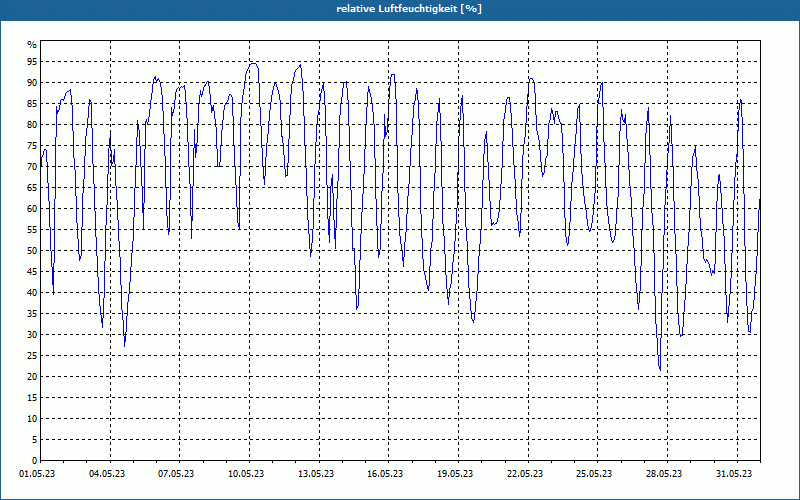Select the x-axis date label 22.05.23
The height and width of the screenshot is (500, 800).
click(525, 474)
